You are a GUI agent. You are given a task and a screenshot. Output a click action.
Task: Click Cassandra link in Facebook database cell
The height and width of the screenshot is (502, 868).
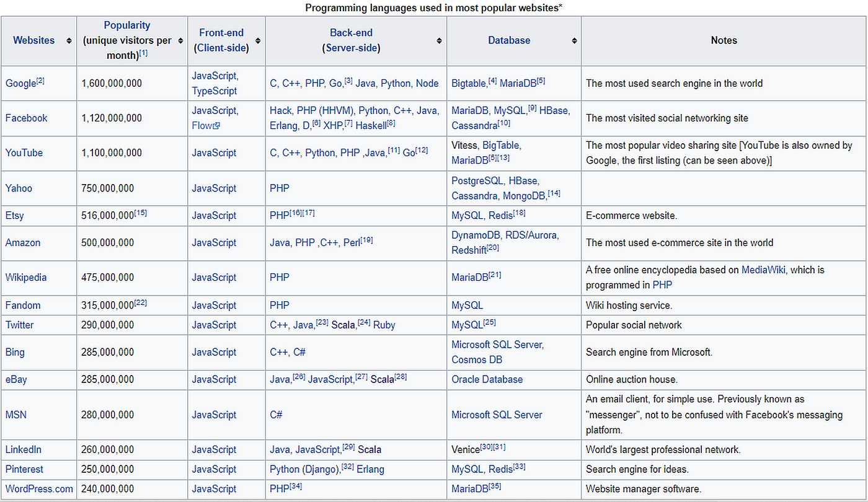pos(474,126)
